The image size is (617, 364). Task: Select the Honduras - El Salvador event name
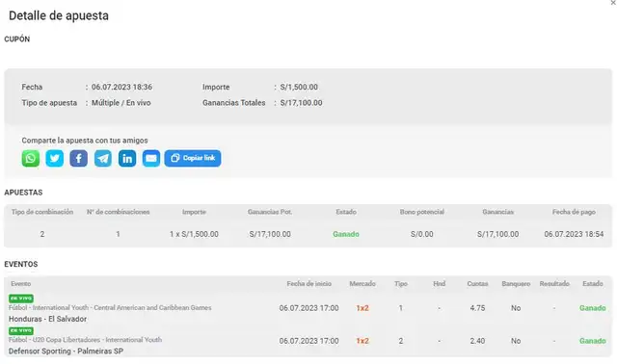[47, 319]
